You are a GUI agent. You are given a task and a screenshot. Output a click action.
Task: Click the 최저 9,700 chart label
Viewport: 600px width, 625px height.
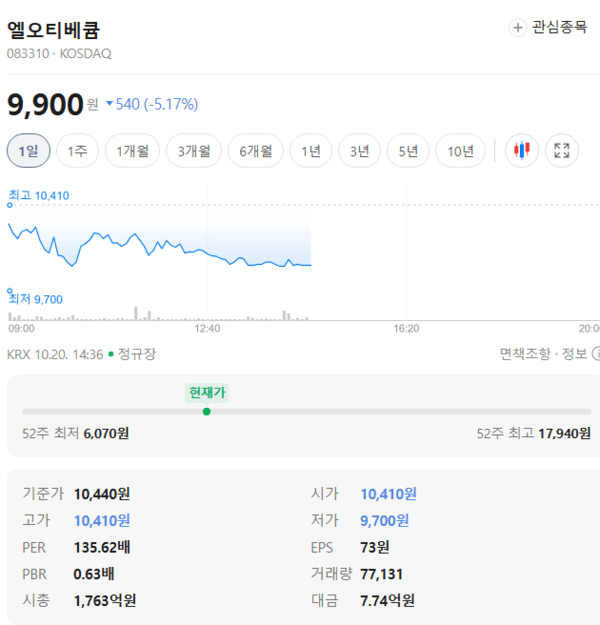coord(35,299)
